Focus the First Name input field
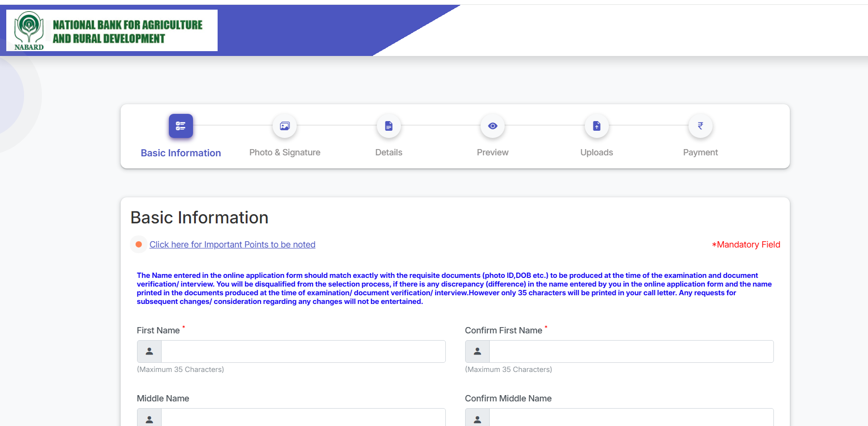Viewport: 868px width, 426px height. coord(303,351)
